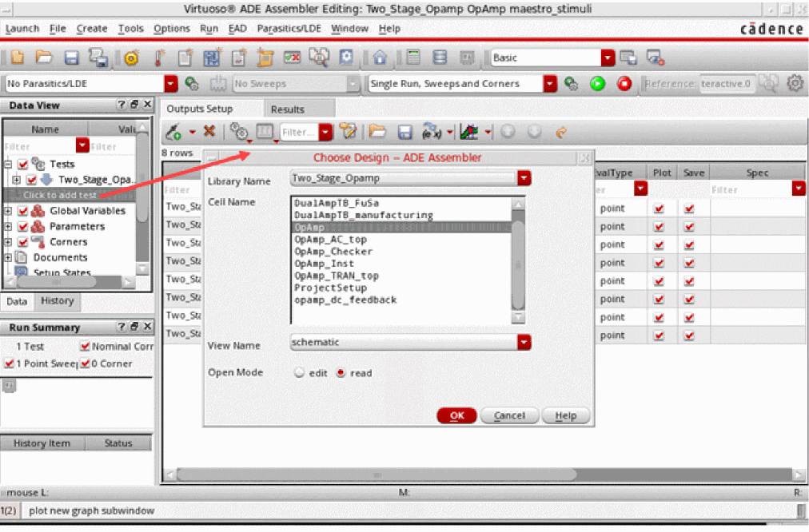The height and width of the screenshot is (532, 809).
Task: Click the calculator icon in top toolbar
Action: (x=413, y=57)
